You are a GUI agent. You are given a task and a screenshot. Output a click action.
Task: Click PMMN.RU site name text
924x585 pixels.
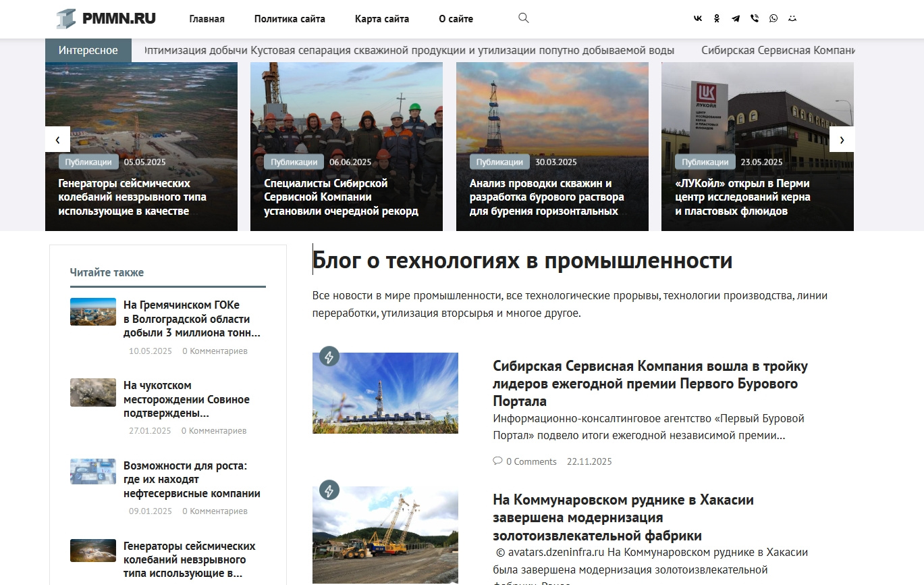(x=119, y=19)
